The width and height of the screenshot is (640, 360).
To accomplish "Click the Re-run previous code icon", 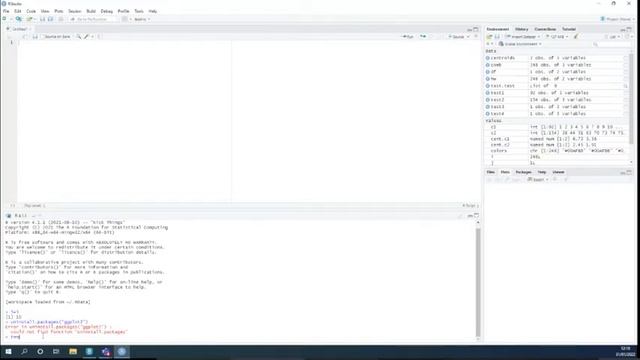I will 423,37.
